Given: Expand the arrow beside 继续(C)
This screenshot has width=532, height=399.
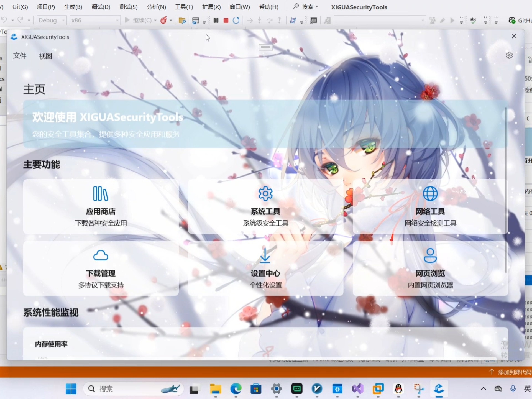Looking at the screenshot, I should [155, 21].
